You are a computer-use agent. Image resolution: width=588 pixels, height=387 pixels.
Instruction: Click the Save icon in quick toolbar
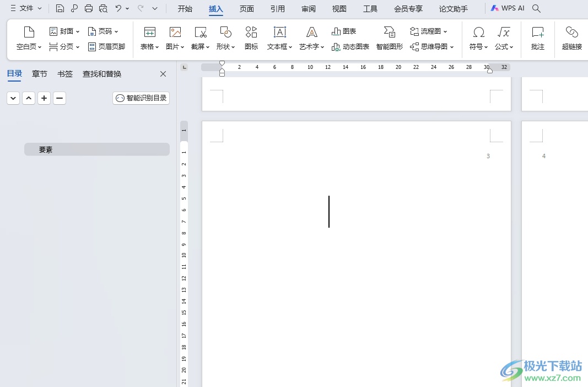pos(60,8)
